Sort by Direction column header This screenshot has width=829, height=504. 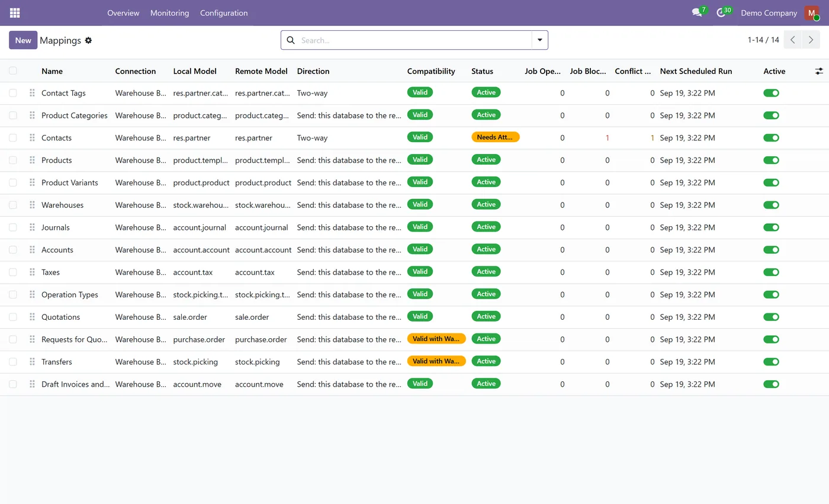[x=313, y=71]
